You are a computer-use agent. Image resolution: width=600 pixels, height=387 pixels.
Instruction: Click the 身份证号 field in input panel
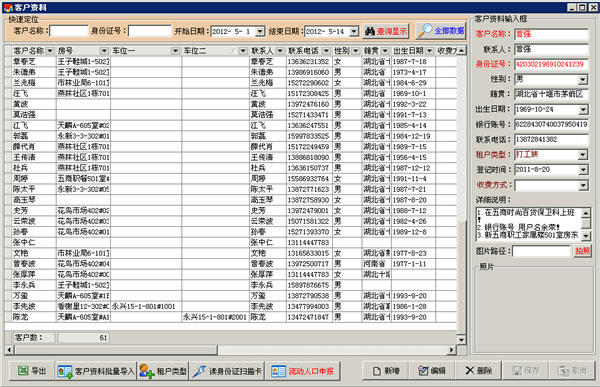(551, 64)
